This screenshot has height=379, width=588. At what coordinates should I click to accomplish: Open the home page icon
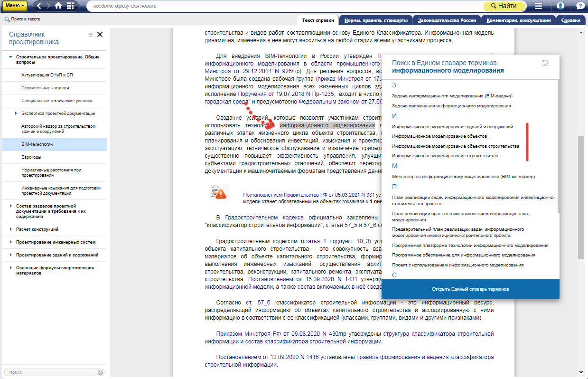(x=58, y=6)
